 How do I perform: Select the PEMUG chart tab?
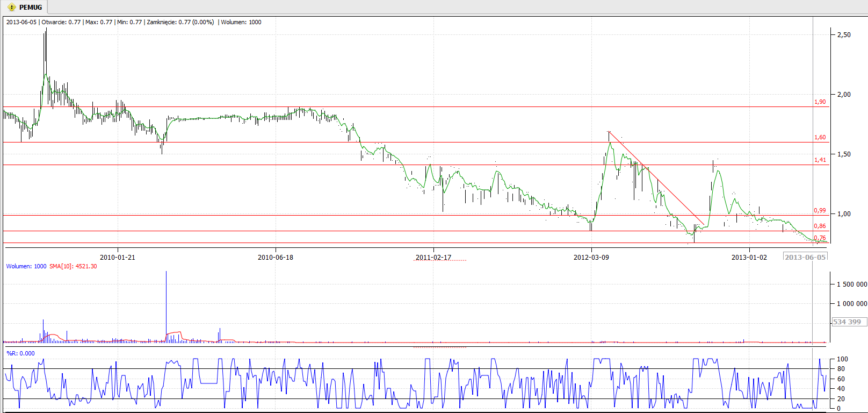(25, 8)
